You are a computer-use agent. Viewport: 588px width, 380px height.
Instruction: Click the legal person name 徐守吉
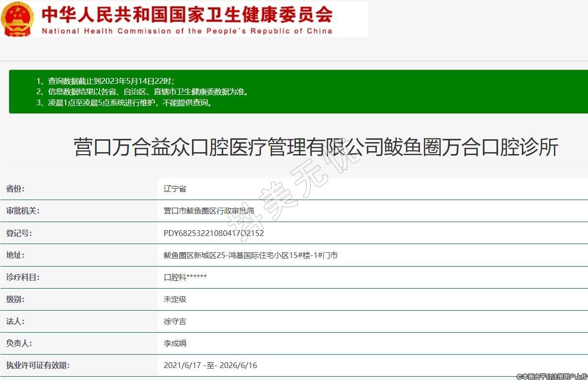(x=175, y=321)
